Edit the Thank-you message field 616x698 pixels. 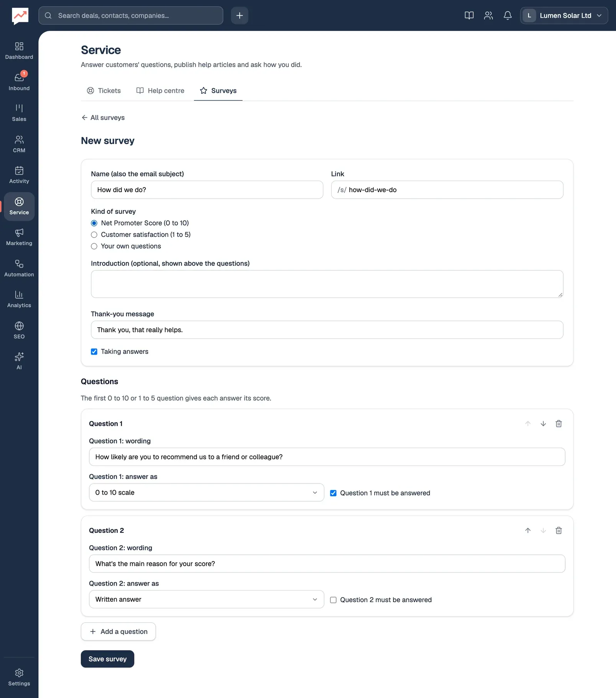point(327,330)
